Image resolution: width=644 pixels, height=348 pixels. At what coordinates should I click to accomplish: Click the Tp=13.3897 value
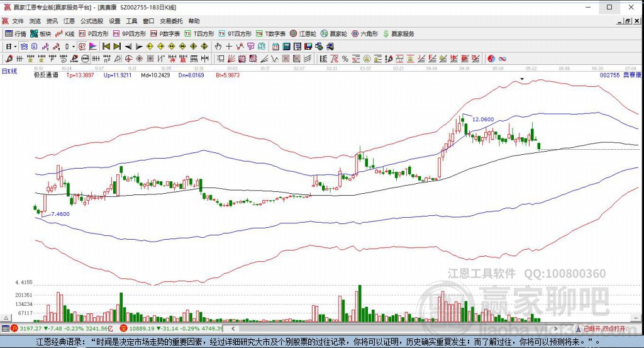point(80,75)
